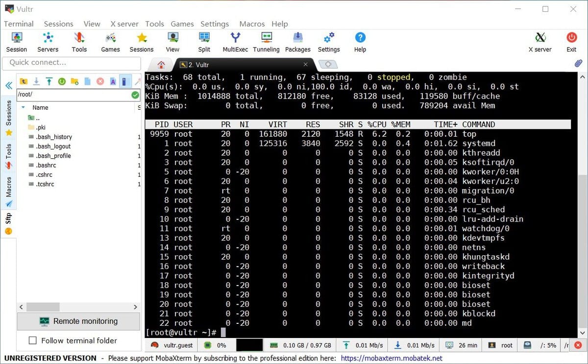Click the SFTP upload arrow icon
This screenshot has width=588, height=364.
click(x=49, y=81)
